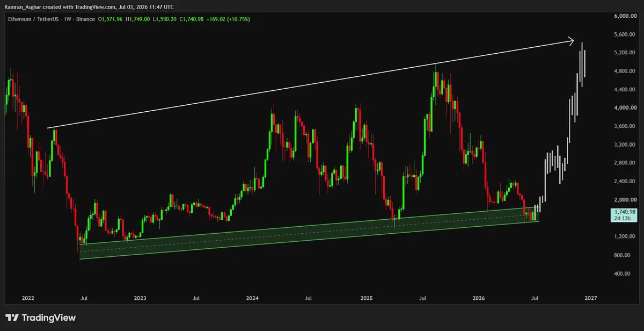Click the Jul label between 2026 and 2027
This screenshot has width=644, height=331.
535,298
